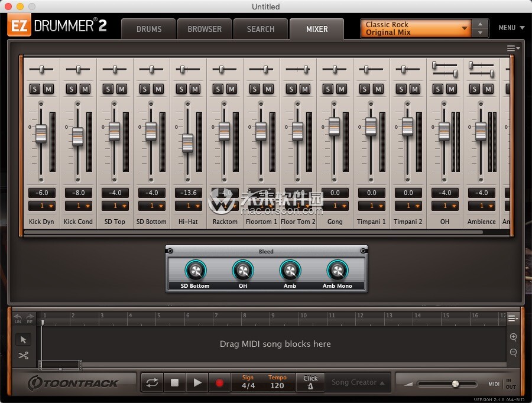532x403 pixels.
Task: Click the Floor Tom 2 pan slider
Action: 298,70
